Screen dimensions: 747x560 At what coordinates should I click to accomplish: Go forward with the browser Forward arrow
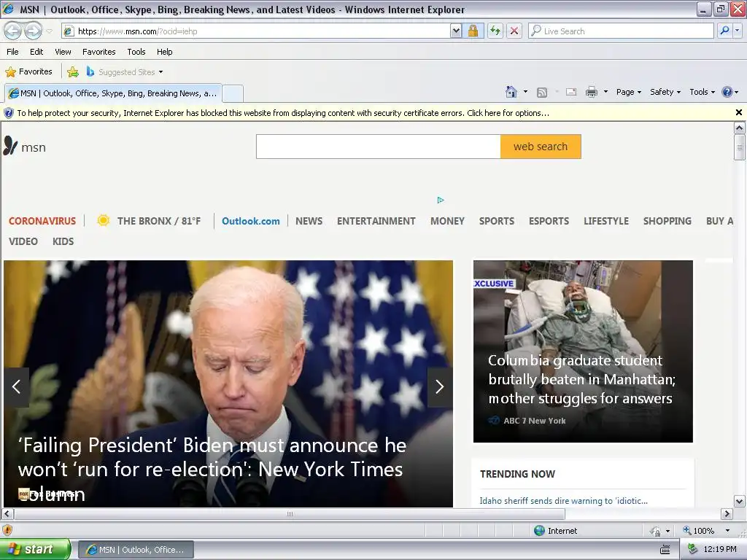[33, 31]
